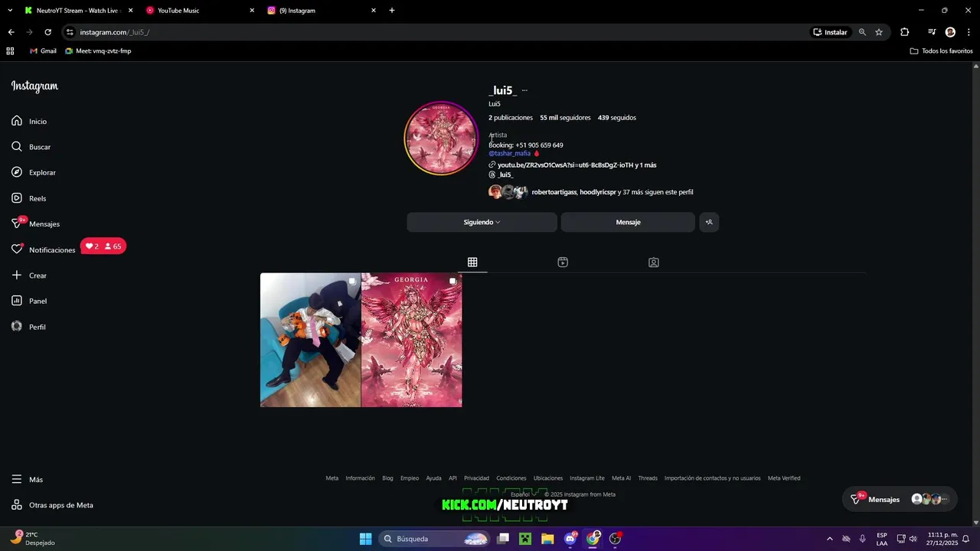The width and height of the screenshot is (980, 551).
Task: Open Otras apps de Meta
Action: pos(52,505)
